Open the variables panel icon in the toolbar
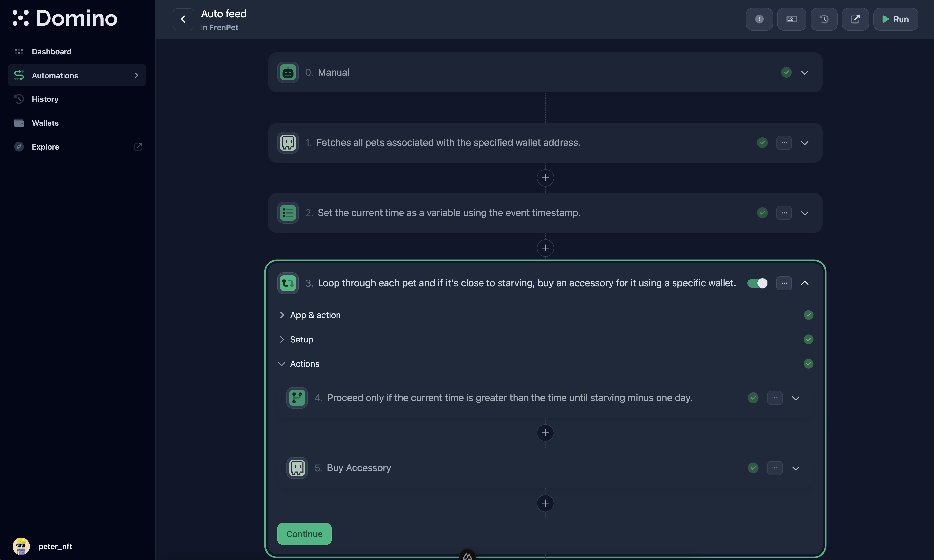This screenshot has height=560, width=934. tap(792, 19)
